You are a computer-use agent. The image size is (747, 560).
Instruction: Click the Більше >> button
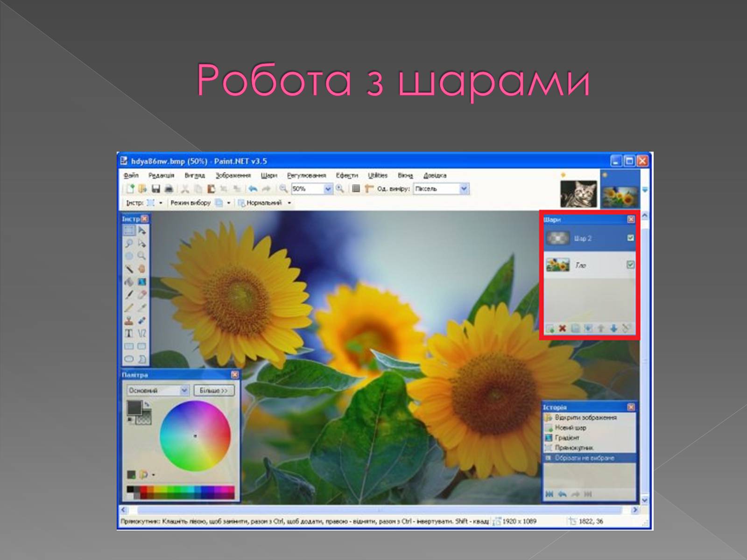pyautogui.click(x=213, y=390)
